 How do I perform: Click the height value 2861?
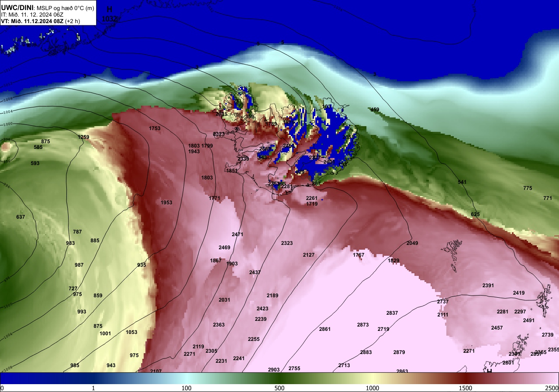click(x=325, y=329)
